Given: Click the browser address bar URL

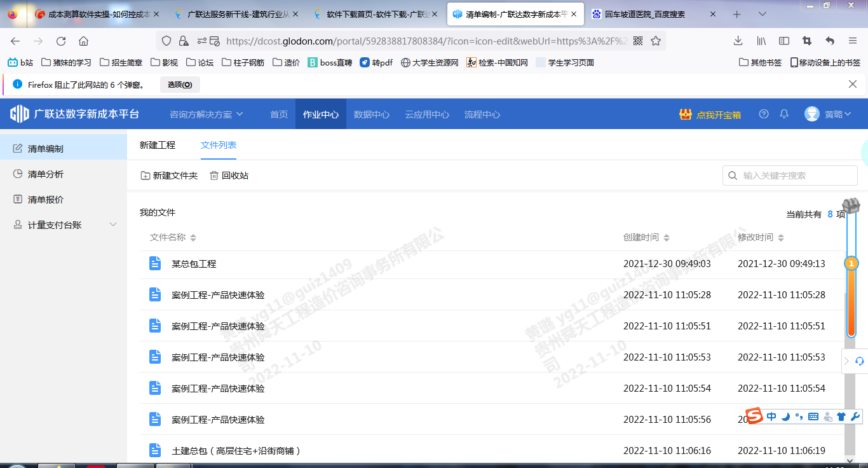Looking at the screenshot, I should point(426,41).
